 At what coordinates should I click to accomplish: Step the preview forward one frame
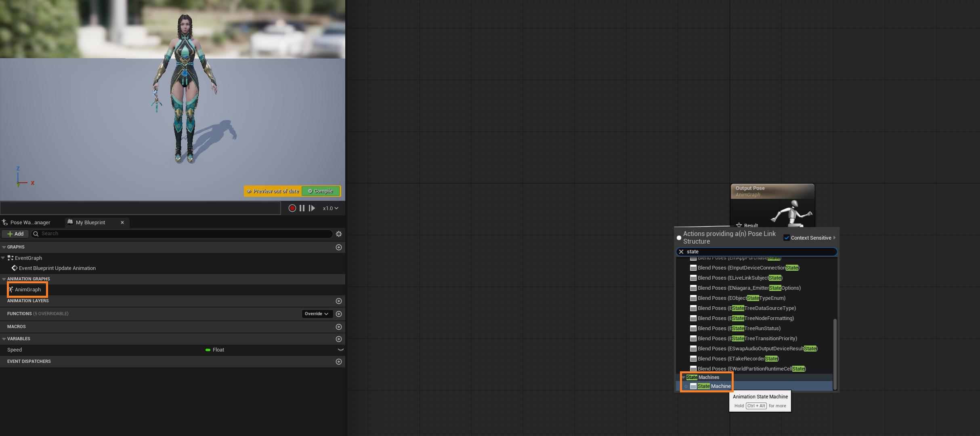point(312,208)
